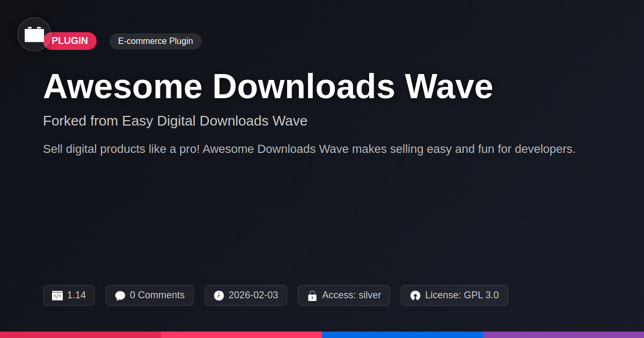Click the open-source license icon
This screenshot has width=644, height=338.
(x=415, y=296)
